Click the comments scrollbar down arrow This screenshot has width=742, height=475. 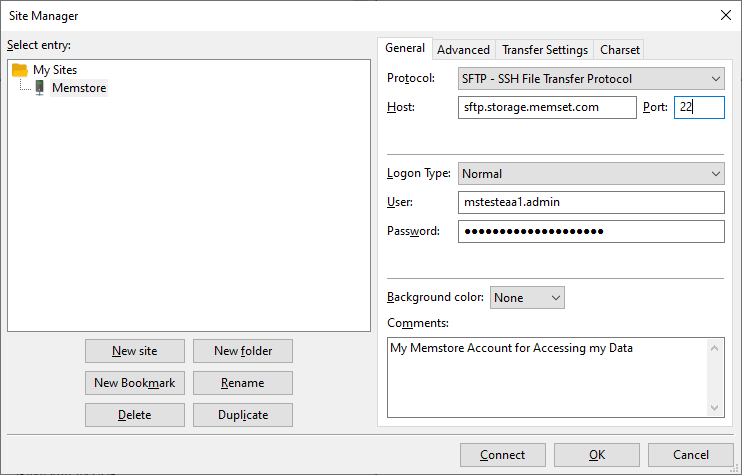click(x=715, y=408)
